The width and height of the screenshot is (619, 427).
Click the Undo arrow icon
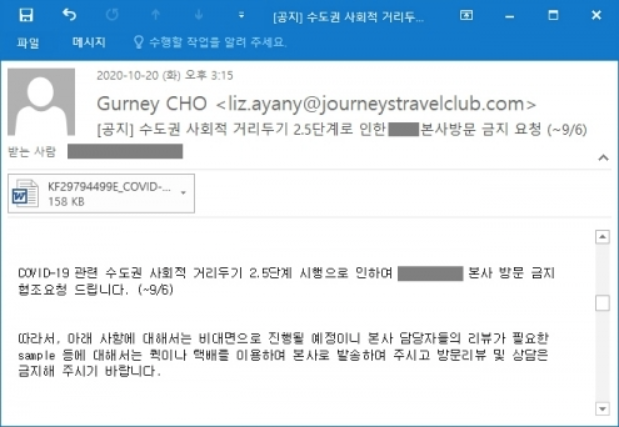click(x=69, y=15)
